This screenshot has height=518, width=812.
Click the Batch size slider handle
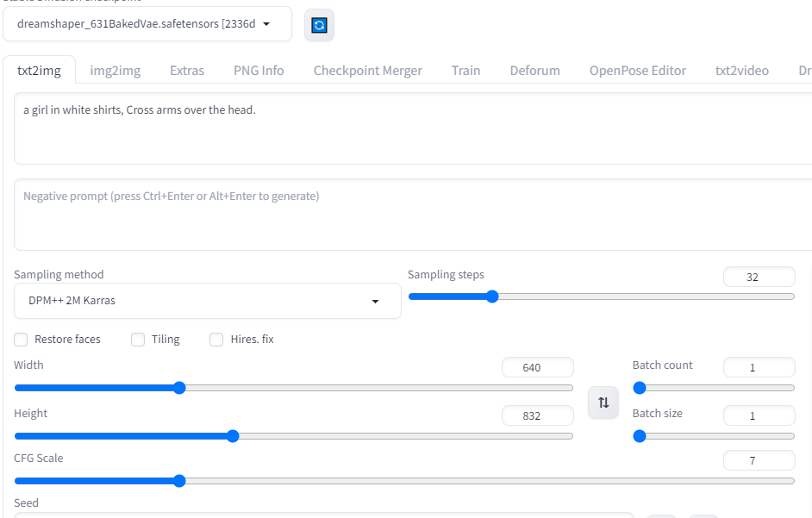coord(640,436)
